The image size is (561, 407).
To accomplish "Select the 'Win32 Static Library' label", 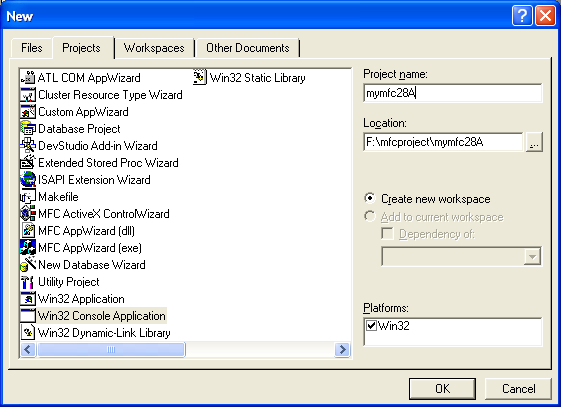I will [258, 78].
